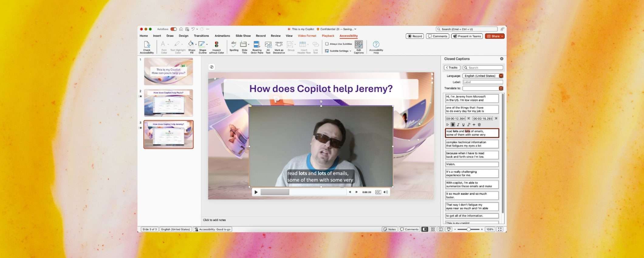Click the Check Accessibility icon
Viewport: 644px width, 258px height.
pos(147,45)
